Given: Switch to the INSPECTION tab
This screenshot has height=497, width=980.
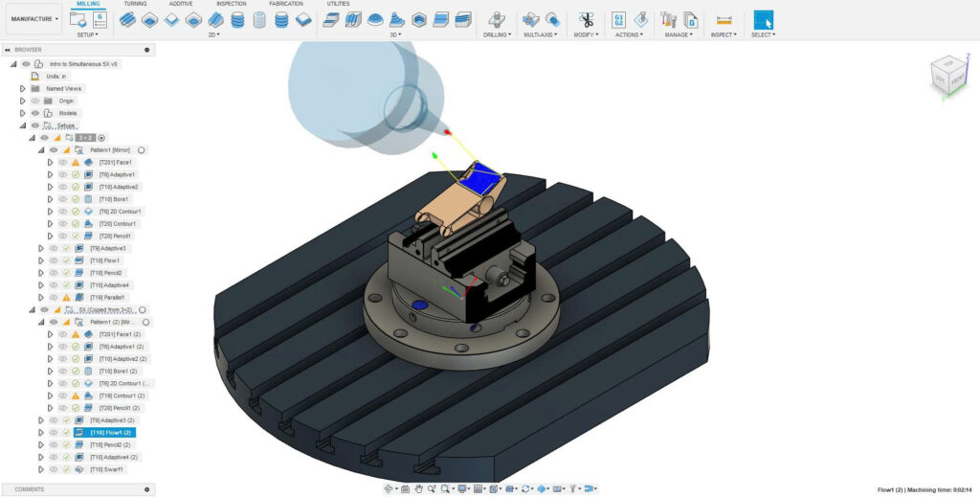Looking at the screenshot, I should point(232,4).
